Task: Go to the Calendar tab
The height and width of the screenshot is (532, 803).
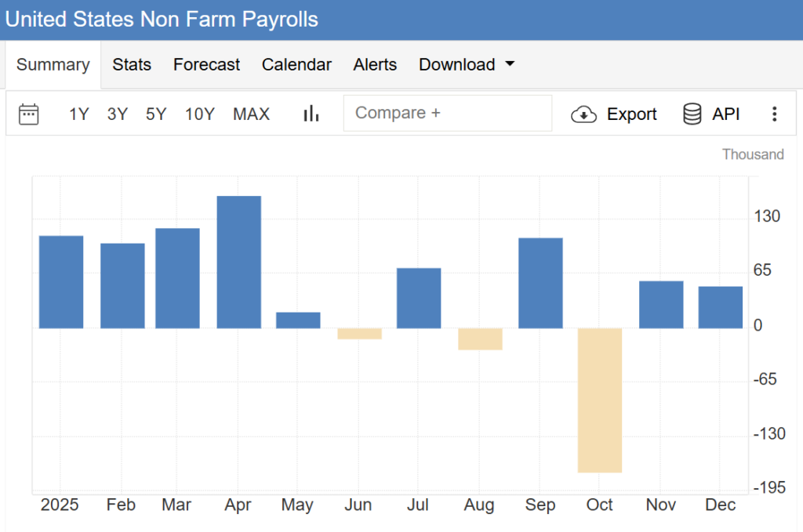Action: click(296, 64)
